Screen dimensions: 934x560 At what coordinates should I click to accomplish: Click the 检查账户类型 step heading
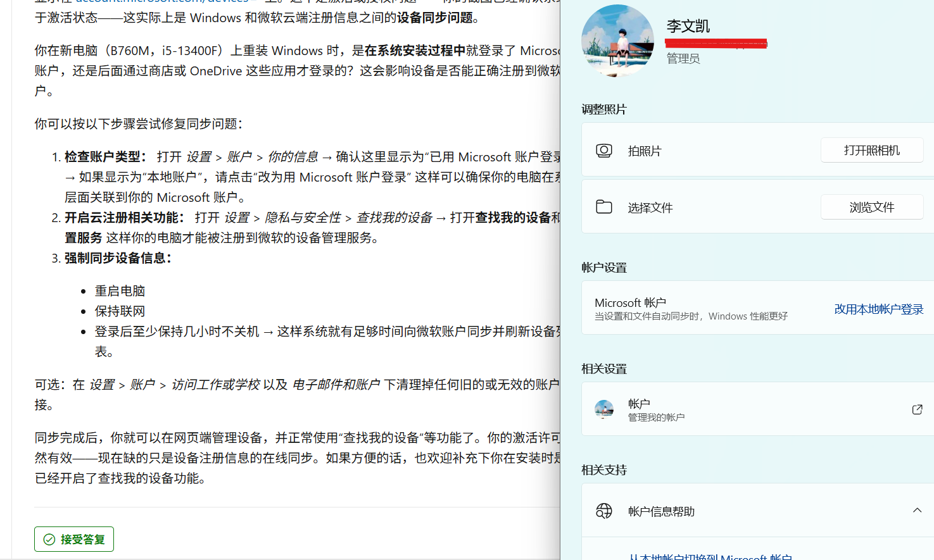coord(106,157)
